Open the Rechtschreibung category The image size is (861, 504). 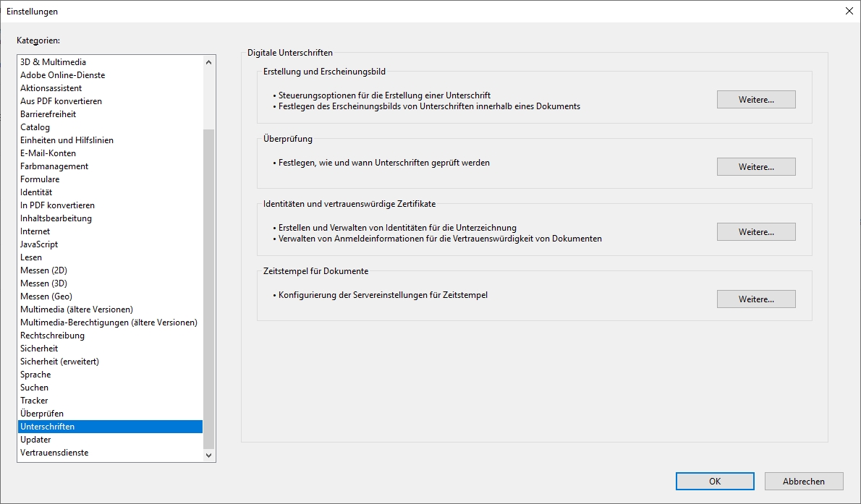click(52, 336)
